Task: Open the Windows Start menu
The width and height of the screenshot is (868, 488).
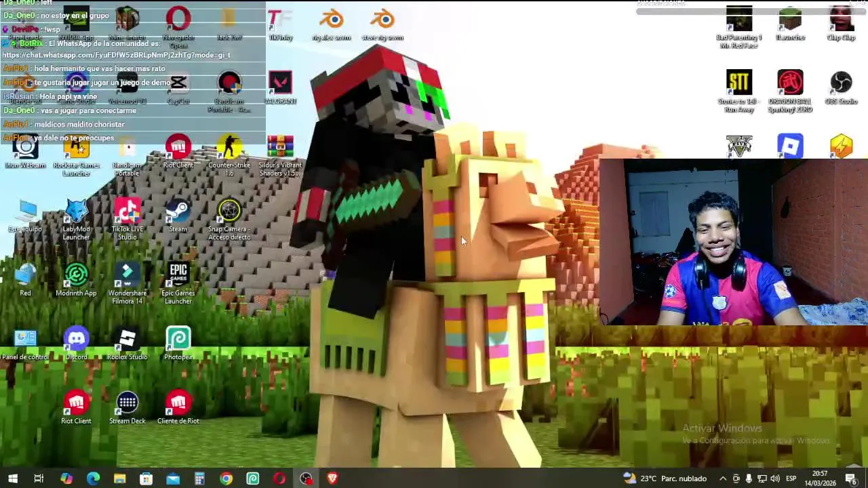Action: pos(13,479)
